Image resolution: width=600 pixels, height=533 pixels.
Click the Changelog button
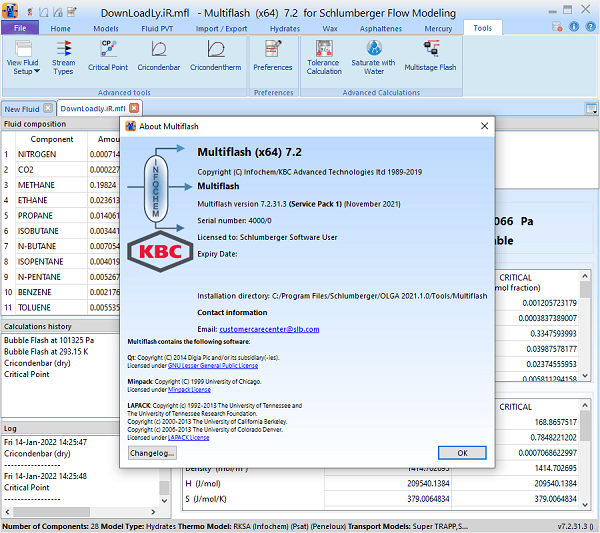click(x=153, y=452)
